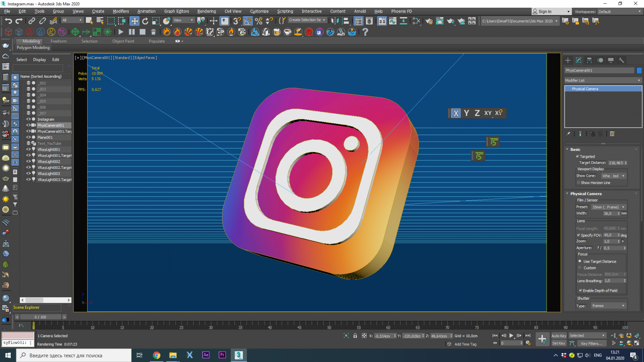Activate the Select and Link tool
This screenshot has width=644, height=362.
[x=32, y=21]
